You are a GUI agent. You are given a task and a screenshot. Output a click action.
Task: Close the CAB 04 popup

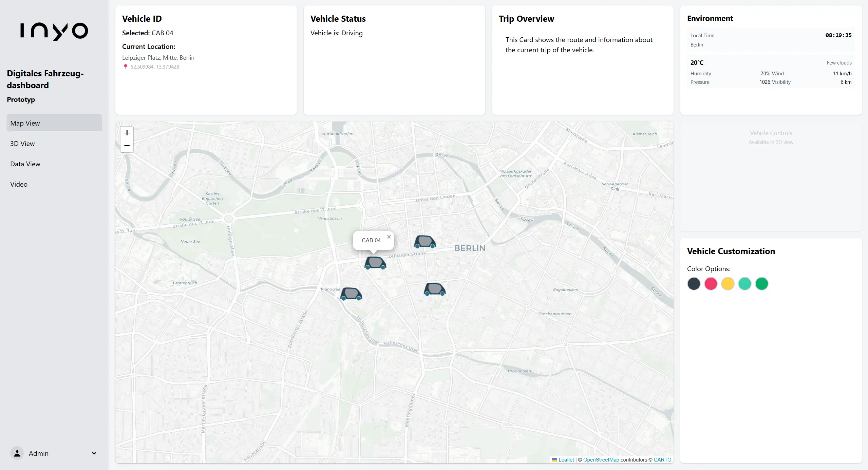tap(389, 237)
